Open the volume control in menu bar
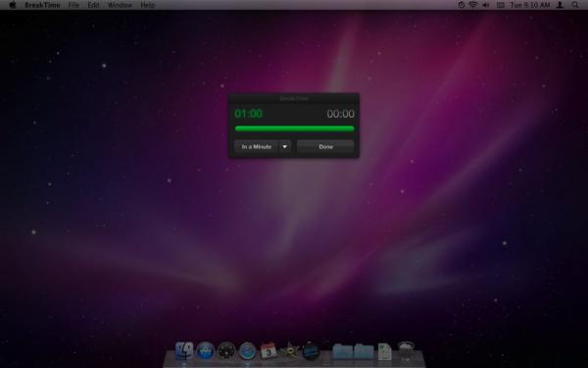The image size is (588, 368). (x=486, y=5)
